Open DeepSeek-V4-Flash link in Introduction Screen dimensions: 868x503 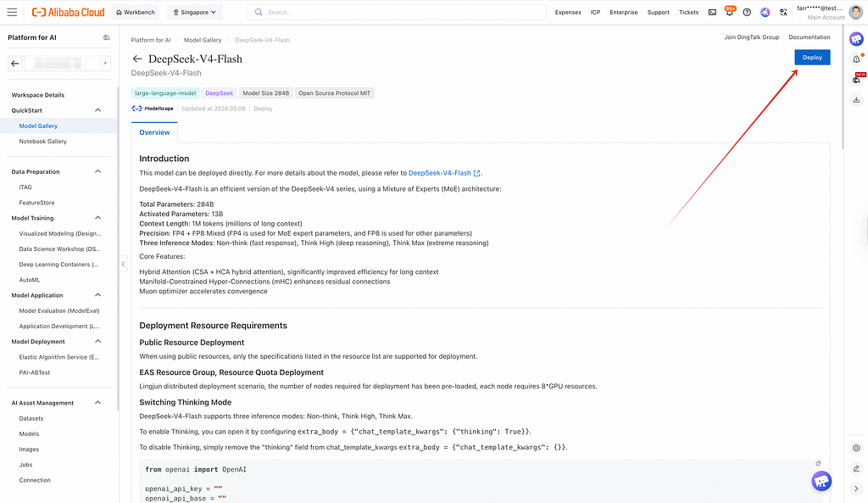pyautogui.click(x=440, y=173)
